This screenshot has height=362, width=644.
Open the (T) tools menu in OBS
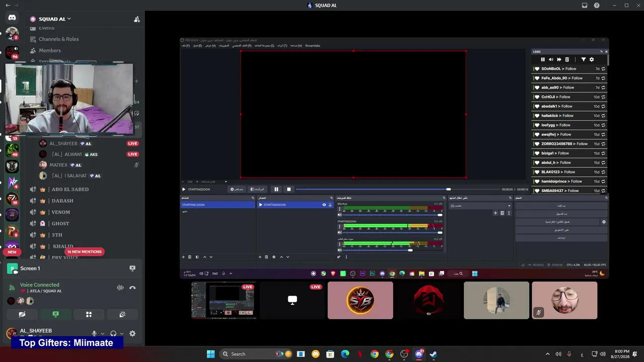pyautogui.click(x=282, y=46)
